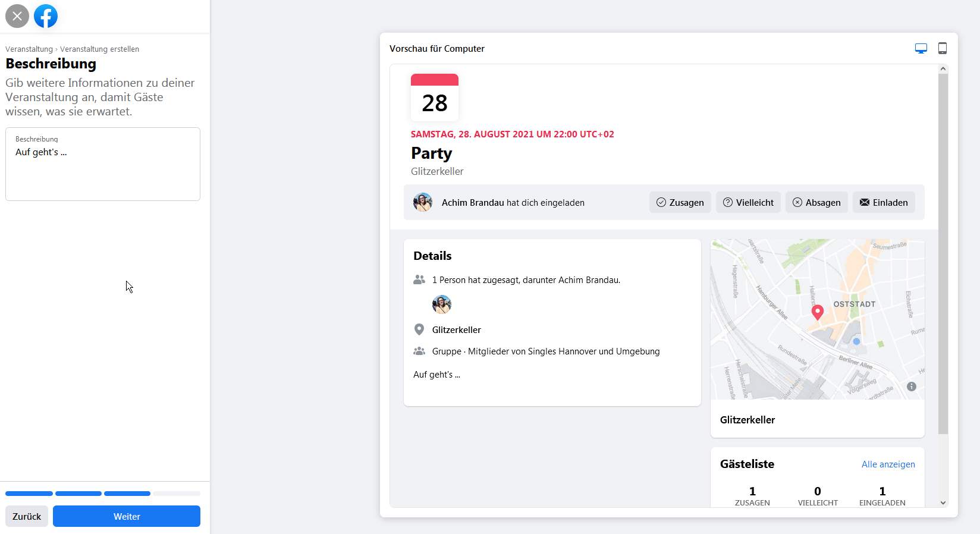The width and height of the screenshot is (980, 534).
Task: Open the map info icon
Action: click(912, 387)
